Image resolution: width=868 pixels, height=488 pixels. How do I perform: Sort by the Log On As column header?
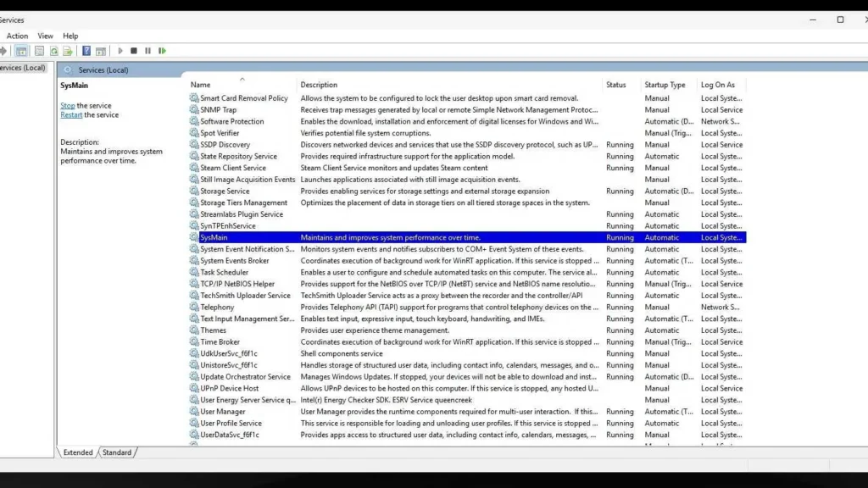coord(722,85)
